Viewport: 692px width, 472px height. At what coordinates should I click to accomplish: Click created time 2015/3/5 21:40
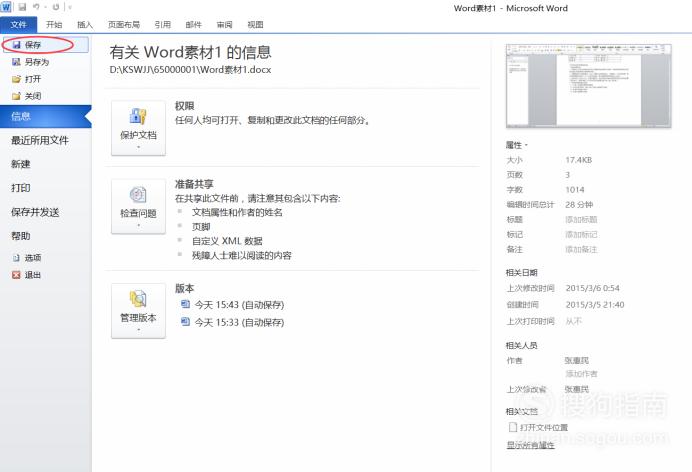[595, 305]
